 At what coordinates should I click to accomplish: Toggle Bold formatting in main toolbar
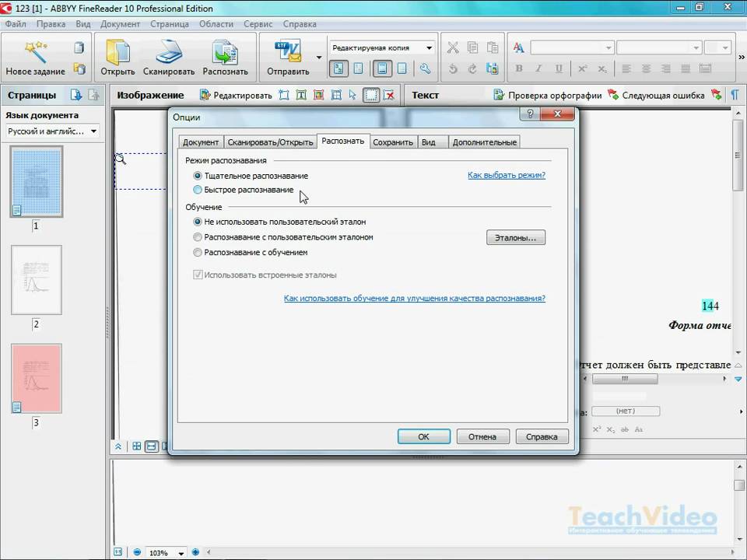coord(519,68)
